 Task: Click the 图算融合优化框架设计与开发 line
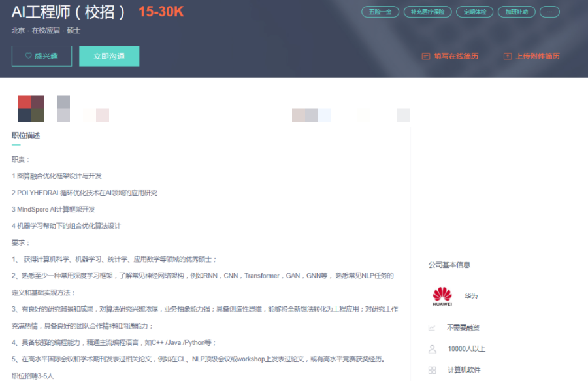point(57,176)
